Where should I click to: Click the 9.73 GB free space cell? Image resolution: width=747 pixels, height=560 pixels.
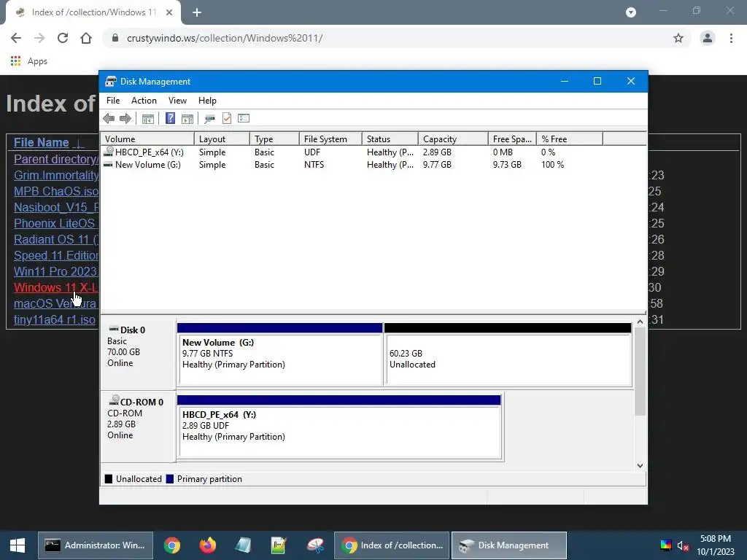(x=507, y=165)
